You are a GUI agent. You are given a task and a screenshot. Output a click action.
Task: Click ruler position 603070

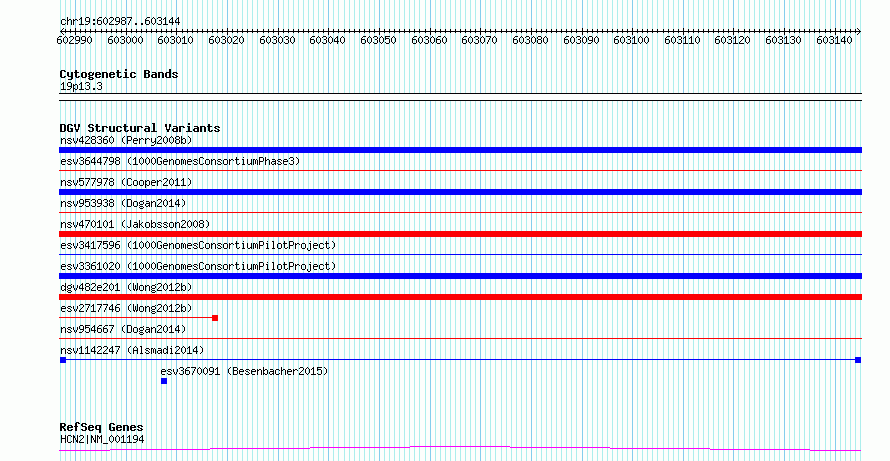click(480, 40)
